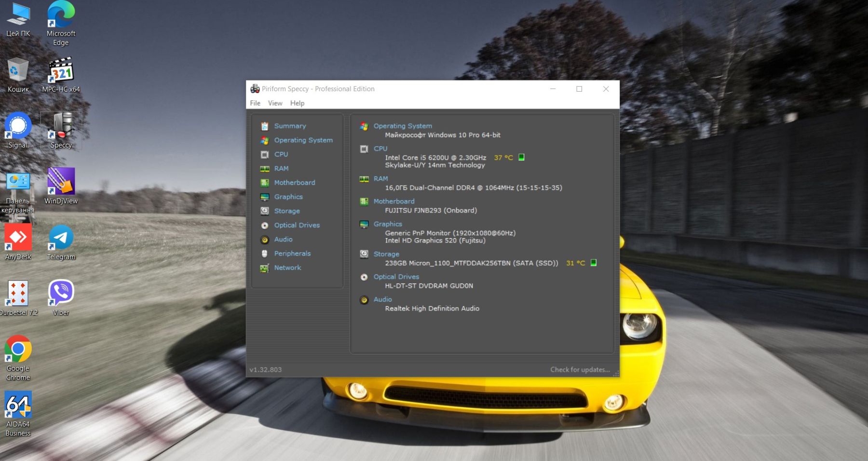Click the window resize grip corner

tap(616, 373)
